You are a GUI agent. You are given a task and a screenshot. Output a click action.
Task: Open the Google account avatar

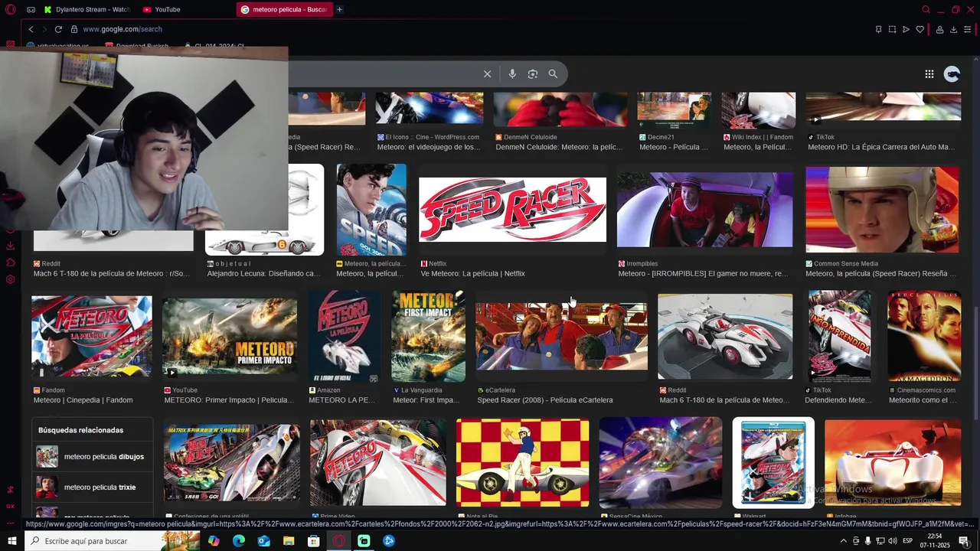952,73
